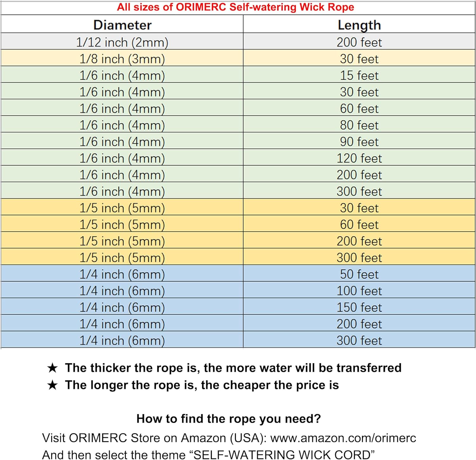Click the 150 feet length cell
The width and height of the screenshot is (476, 460).
359,307
